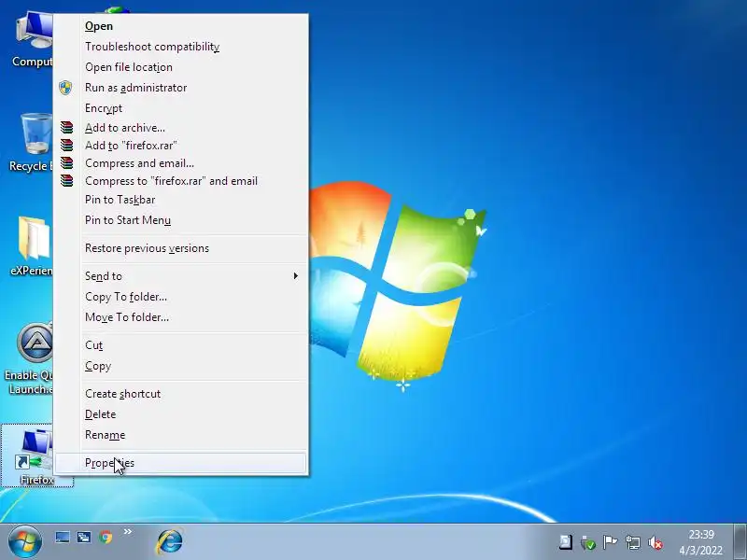747x560 pixels.
Task: Click Add to archive... entry
Action: [x=181, y=128]
